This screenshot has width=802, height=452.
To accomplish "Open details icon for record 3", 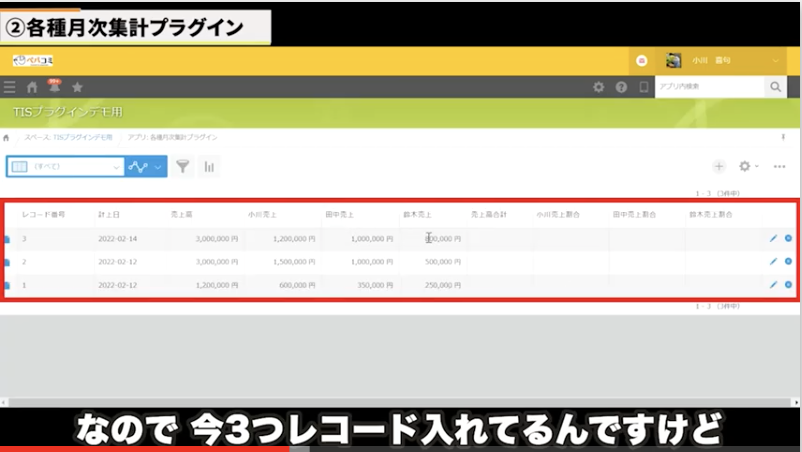I will 7,239.
